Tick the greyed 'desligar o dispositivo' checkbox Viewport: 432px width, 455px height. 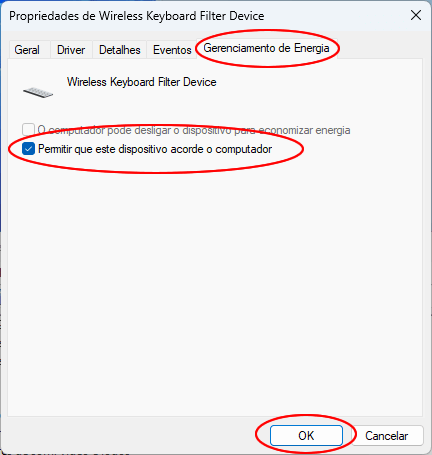(28, 129)
